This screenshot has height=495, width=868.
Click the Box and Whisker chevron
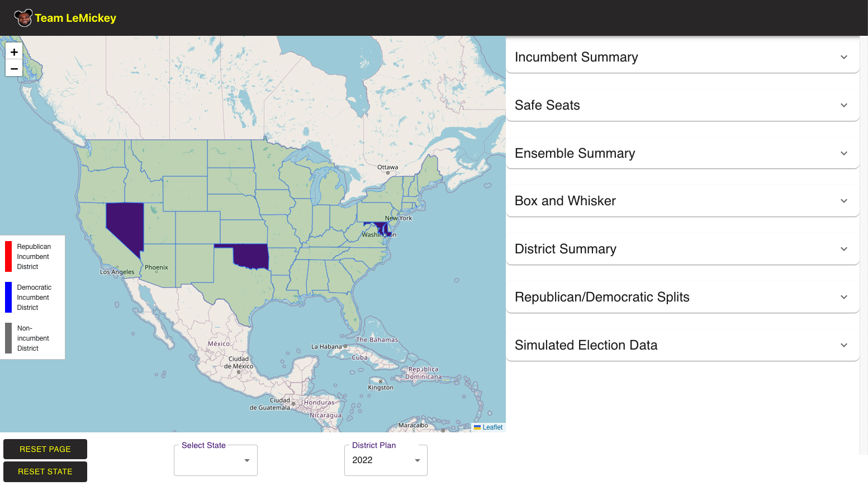[x=843, y=201]
